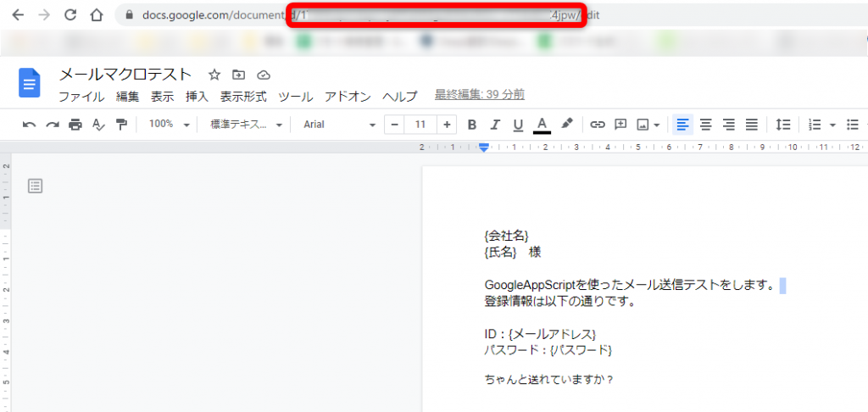Print the document with the printer icon
Viewport: 868px width, 412px height.
(x=75, y=125)
